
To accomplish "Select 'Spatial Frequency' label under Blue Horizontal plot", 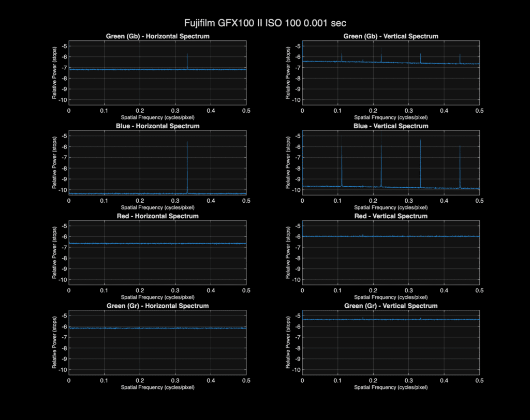I will [x=157, y=207].
